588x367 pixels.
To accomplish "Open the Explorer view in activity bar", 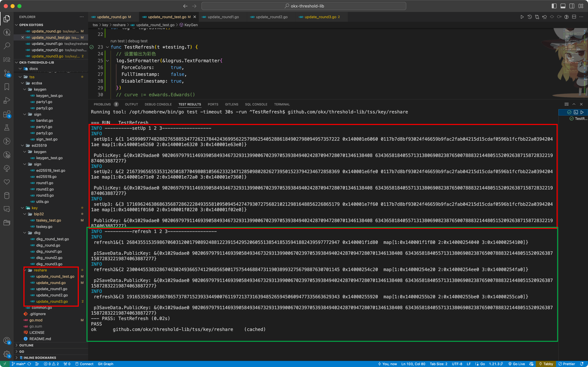I will point(7,19).
